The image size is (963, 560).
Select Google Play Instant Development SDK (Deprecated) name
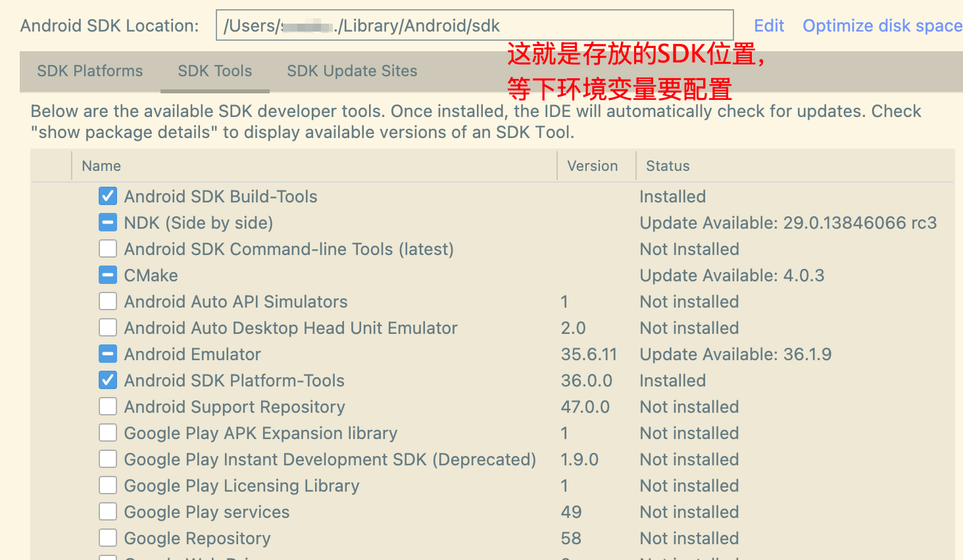(330, 459)
